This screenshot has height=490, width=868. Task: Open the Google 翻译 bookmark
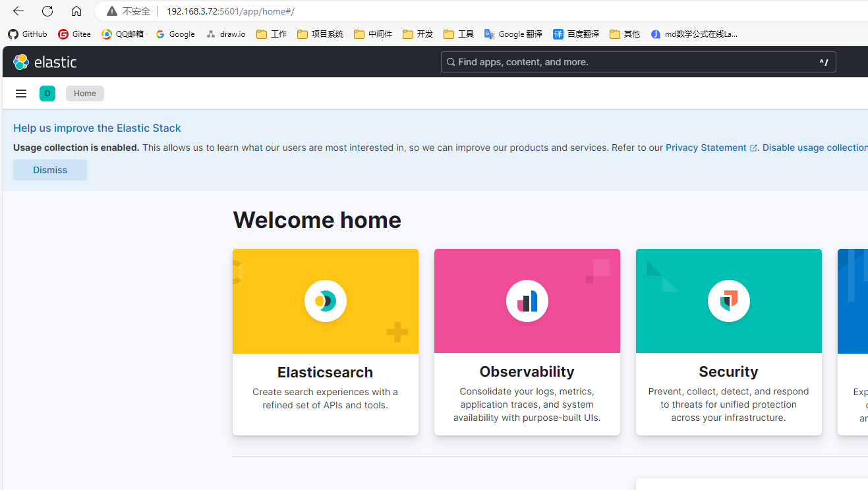pos(513,34)
